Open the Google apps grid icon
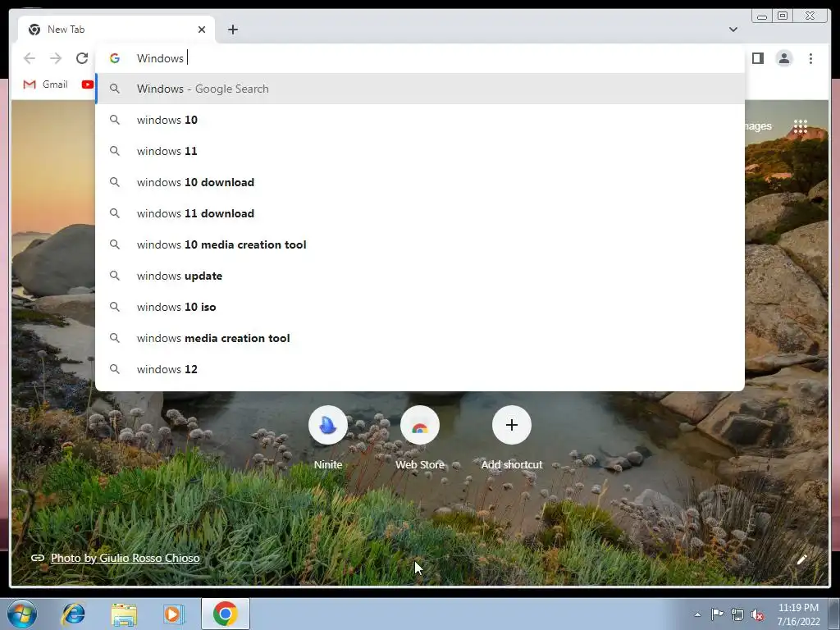 click(x=801, y=126)
